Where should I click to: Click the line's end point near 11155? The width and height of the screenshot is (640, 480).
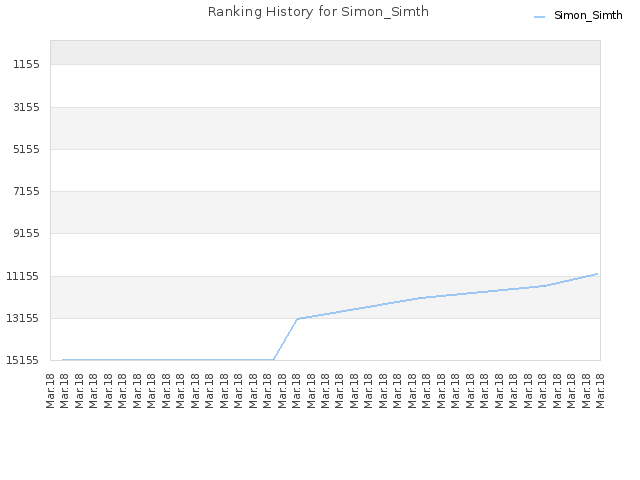tap(598, 273)
